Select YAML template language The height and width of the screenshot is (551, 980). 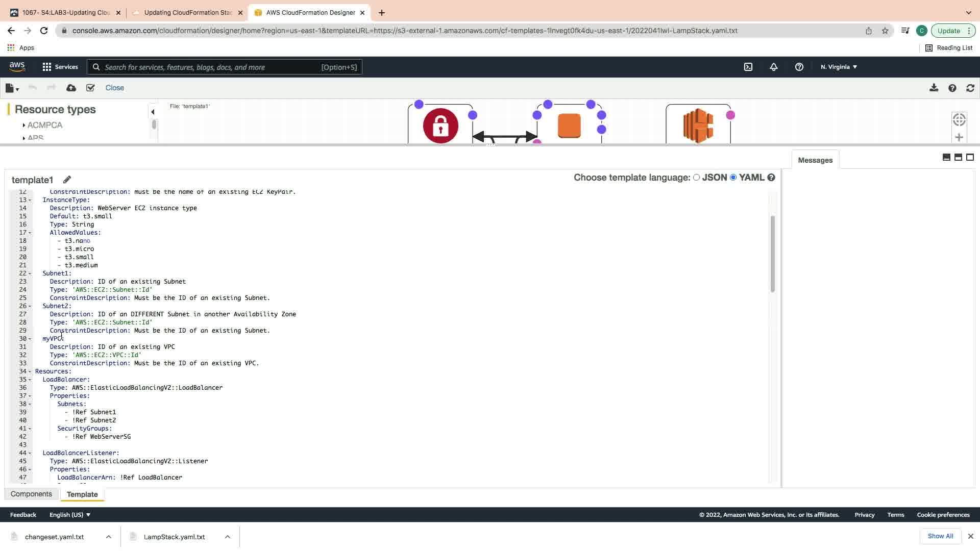click(733, 177)
